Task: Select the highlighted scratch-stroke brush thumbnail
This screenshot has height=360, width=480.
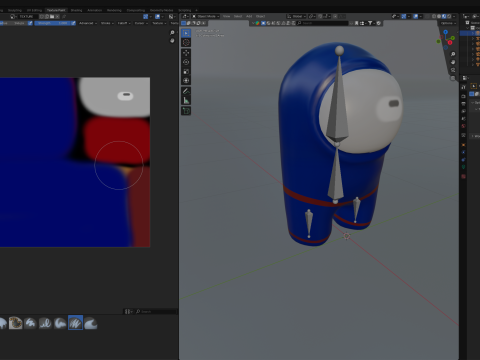Action: point(75,323)
